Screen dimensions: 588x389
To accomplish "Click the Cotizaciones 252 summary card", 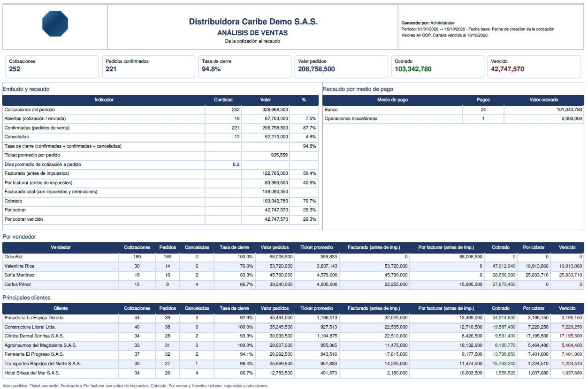I will click(x=53, y=67).
